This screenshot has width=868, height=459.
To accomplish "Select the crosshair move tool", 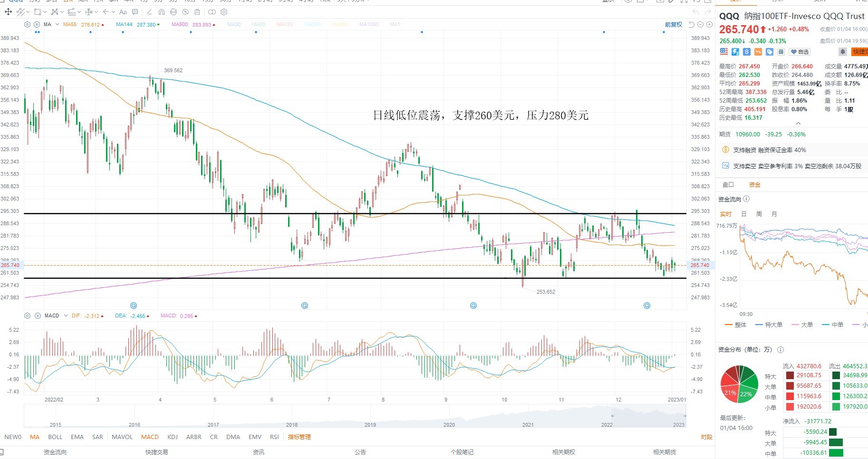I will click(x=8, y=11).
